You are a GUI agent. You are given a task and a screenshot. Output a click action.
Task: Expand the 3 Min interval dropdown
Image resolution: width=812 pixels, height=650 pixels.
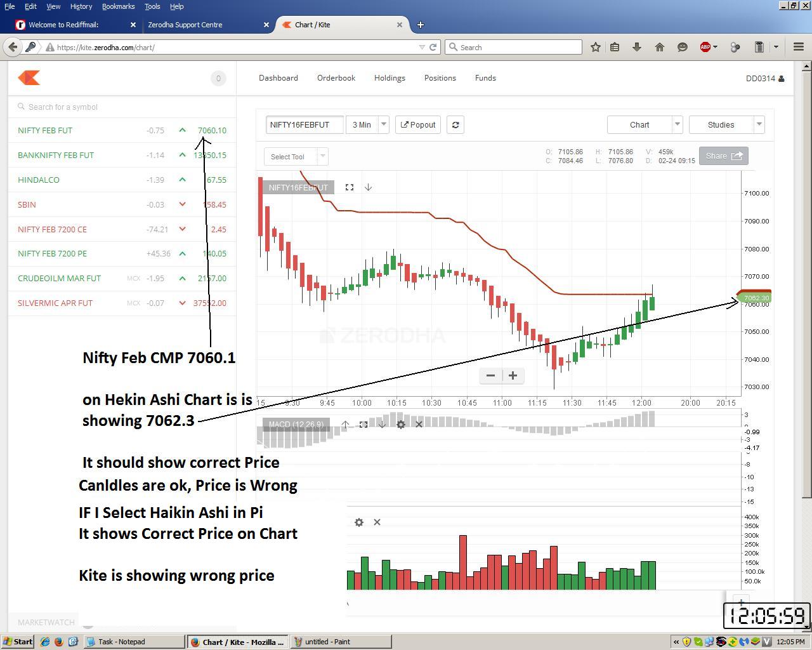(x=383, y=125)
